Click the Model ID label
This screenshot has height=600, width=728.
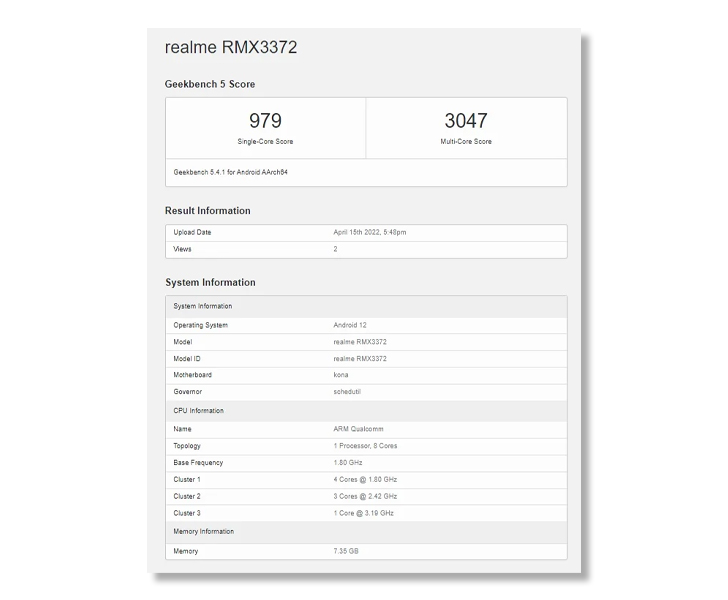click(187, 359)
